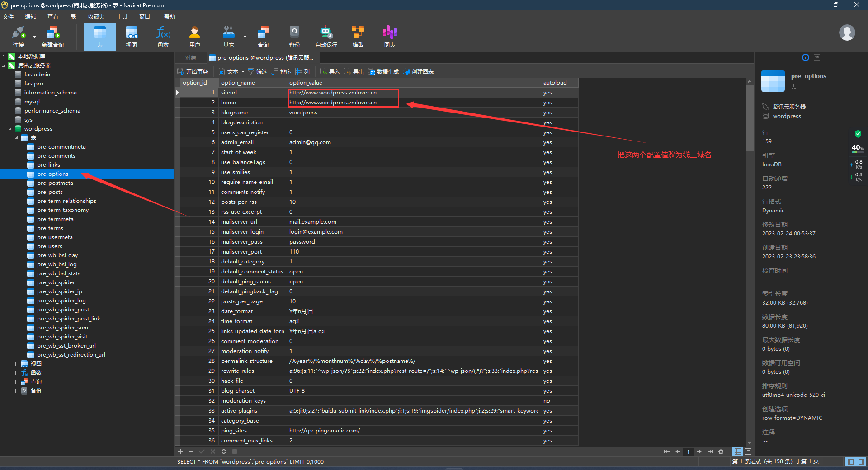Open the 用户 (User) management
This screenshot has width=868, height=470.
coord(195,37)
